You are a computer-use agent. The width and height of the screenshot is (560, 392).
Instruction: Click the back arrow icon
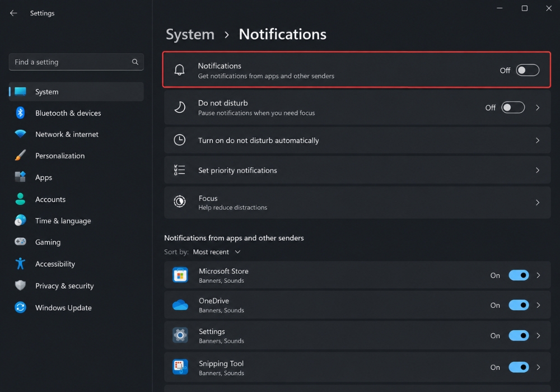pos(13,13)
